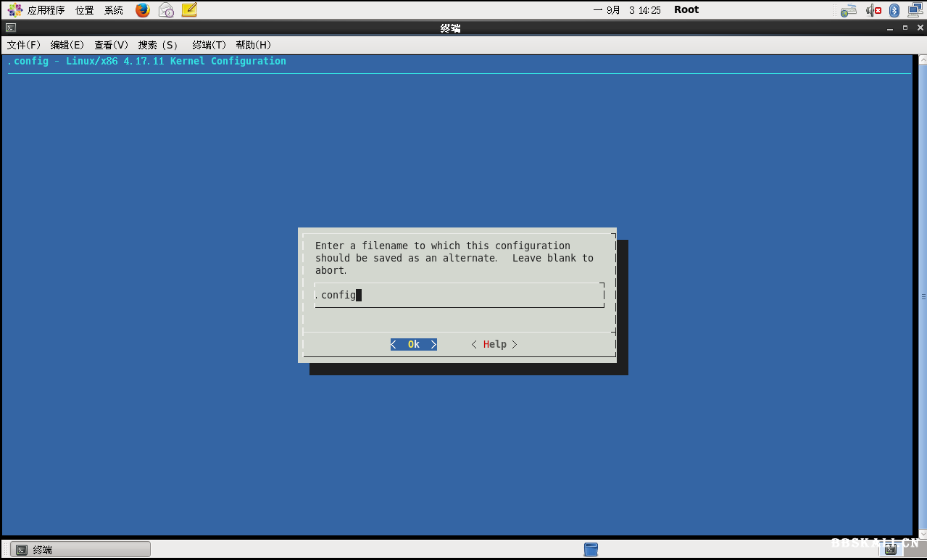Click the .config filename input field
This screenshot has height=560, width=927.
click(x=457, y=295)
